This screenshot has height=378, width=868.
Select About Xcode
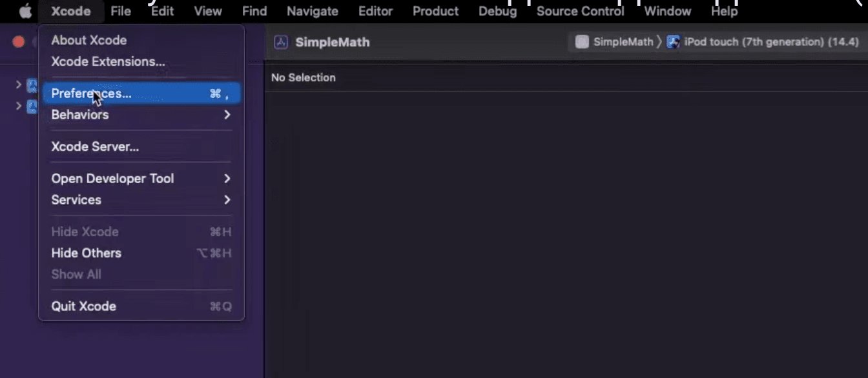pos(89,40)
